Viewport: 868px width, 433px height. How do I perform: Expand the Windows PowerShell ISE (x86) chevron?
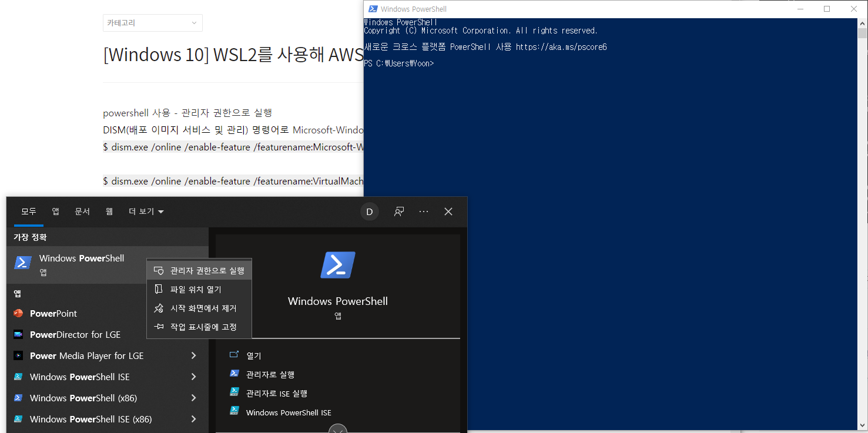click(x=194, y=419)
